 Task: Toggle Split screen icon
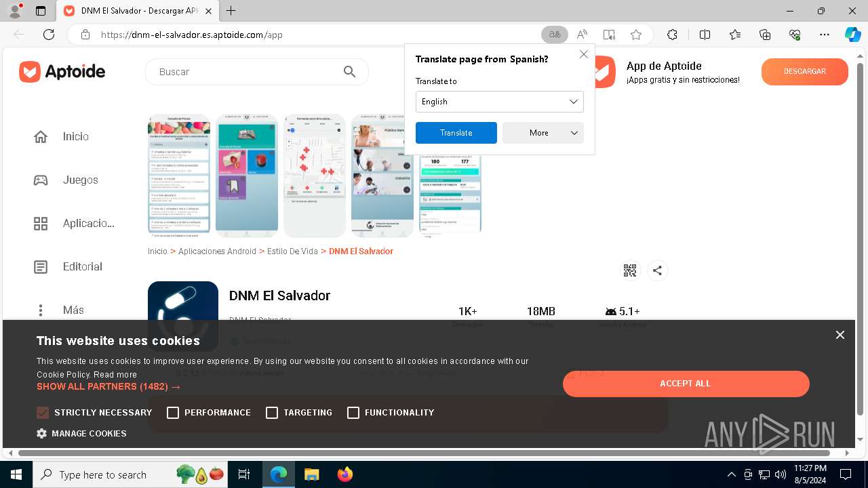[705, 35]
